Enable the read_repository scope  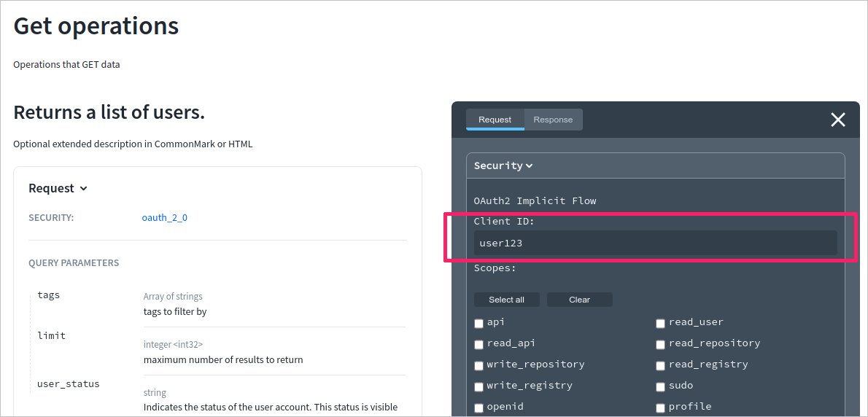point(660,344)
